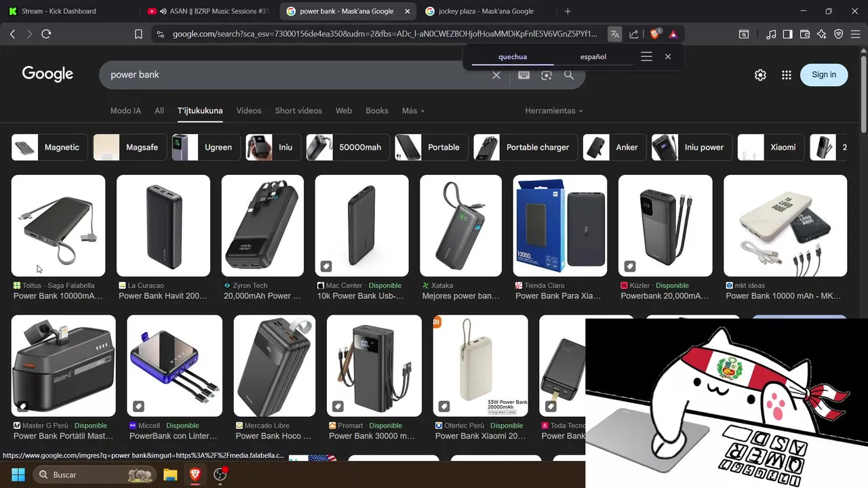868x488 pixels.
Task: Bookmark this page with bookmark icon
Action: pyautogui.click(x=138, y=34)
